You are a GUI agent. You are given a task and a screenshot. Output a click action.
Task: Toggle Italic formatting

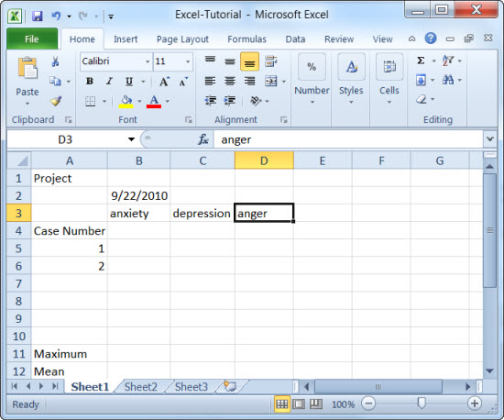click(109, 82)
